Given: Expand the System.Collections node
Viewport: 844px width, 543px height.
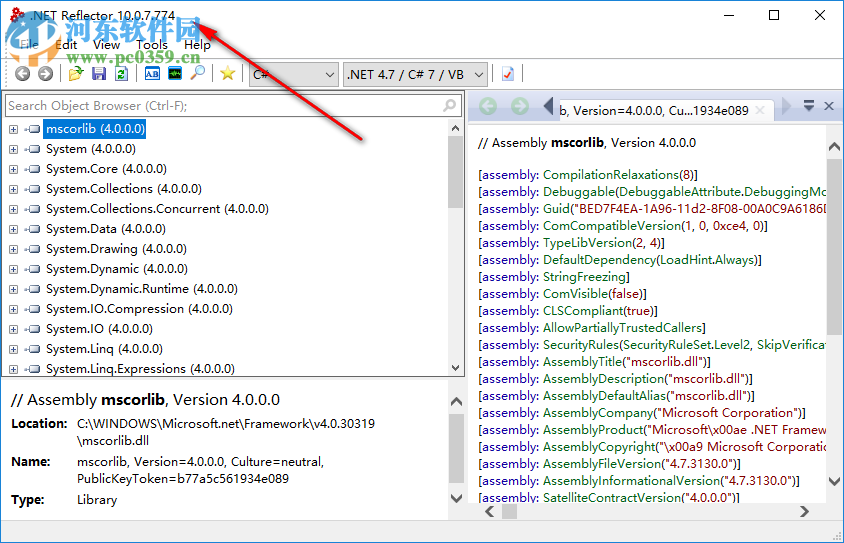Looking at the screenshot, I should point(13,189).
